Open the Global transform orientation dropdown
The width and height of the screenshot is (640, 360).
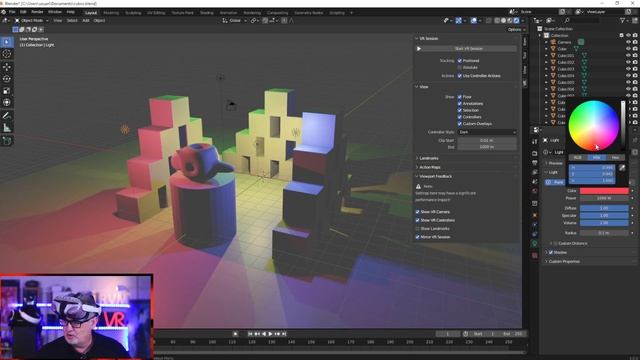(234, 20)
